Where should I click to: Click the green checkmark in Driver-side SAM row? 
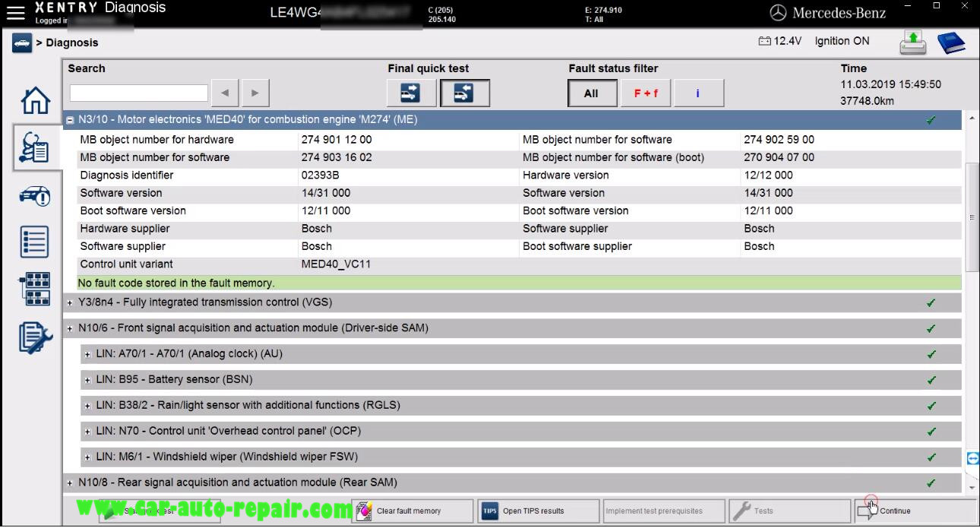[931, 329]
